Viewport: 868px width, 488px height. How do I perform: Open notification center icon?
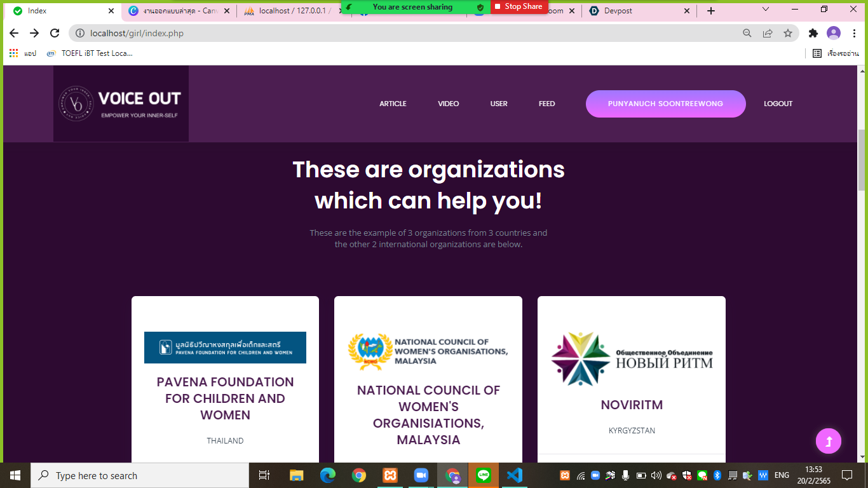846,475
